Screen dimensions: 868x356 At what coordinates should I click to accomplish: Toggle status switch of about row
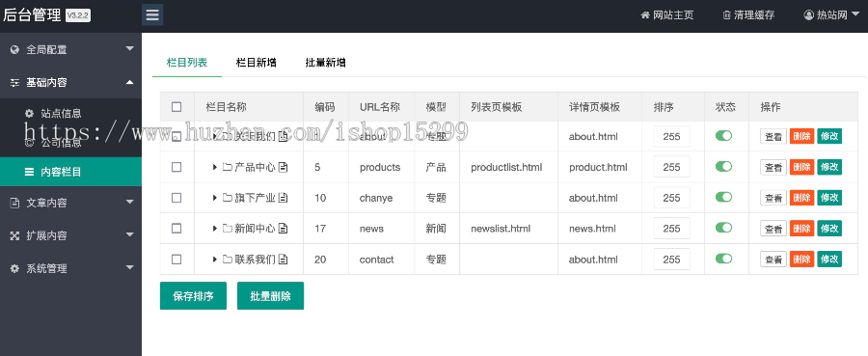pos(723,136)
